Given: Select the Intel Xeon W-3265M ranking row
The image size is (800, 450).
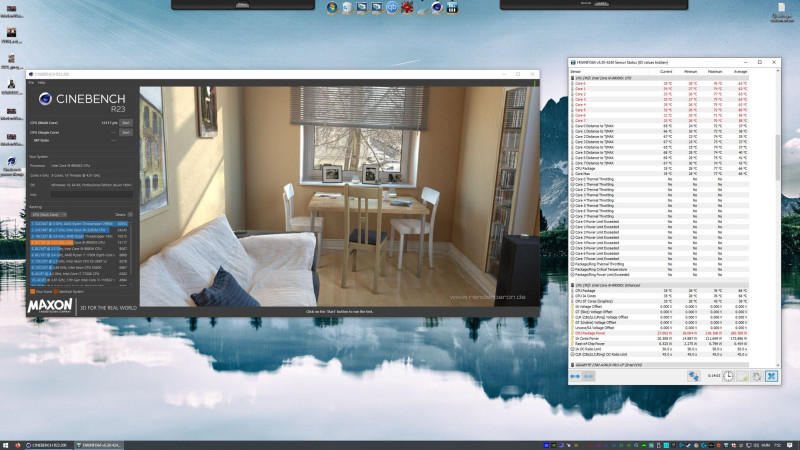Looking at the screenshot, I should pos(79,230).
